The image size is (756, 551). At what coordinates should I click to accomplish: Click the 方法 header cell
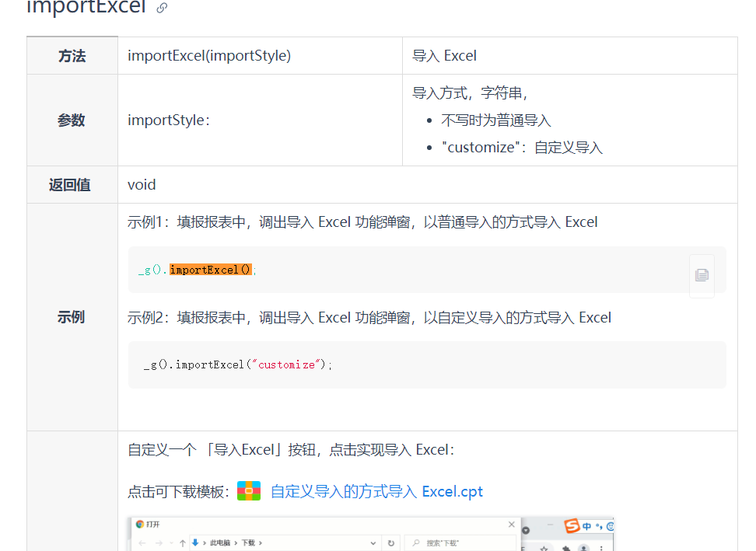tap(72, 55)
